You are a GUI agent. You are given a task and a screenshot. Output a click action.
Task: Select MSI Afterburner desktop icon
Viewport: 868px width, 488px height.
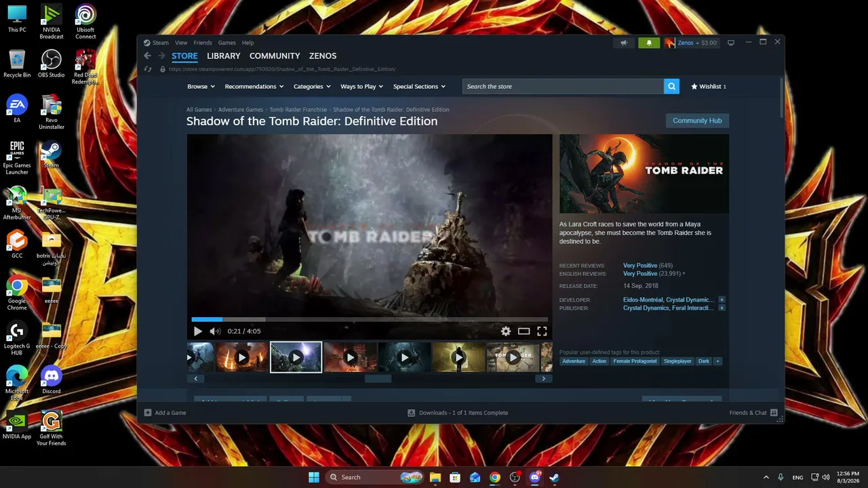(x=17, y=203)
